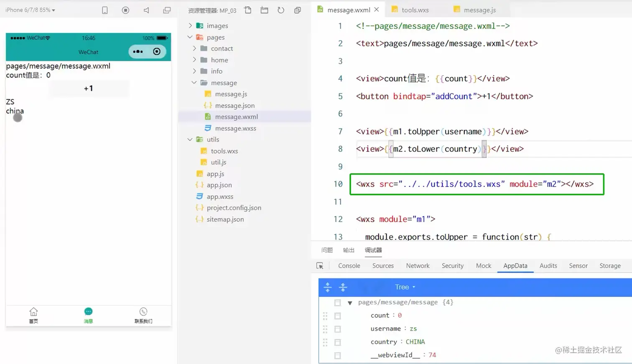Image resolution: width=632 pixels, height=364 pixels.
Task: Open tools.wxs in file tree
Action: coord(224,151)
